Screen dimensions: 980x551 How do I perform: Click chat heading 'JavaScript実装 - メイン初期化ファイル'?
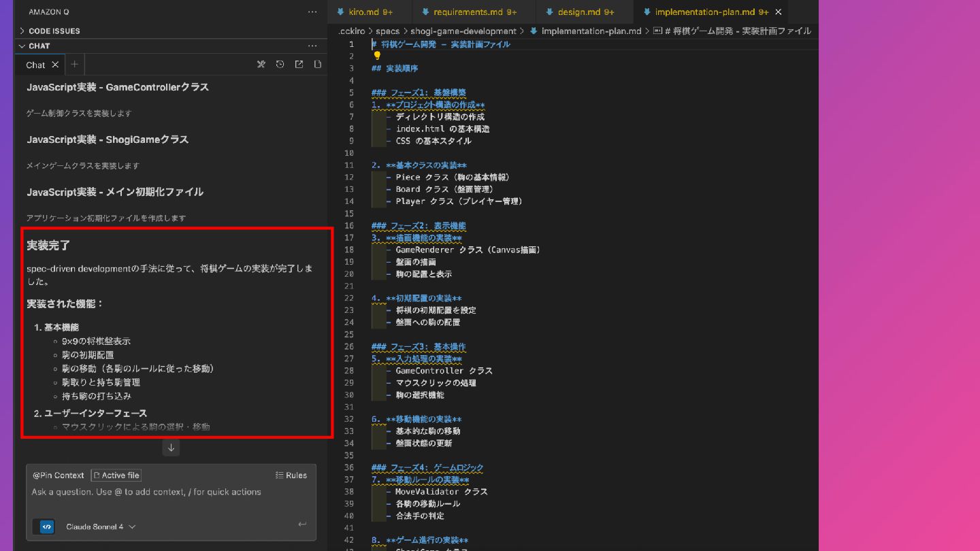115,192
